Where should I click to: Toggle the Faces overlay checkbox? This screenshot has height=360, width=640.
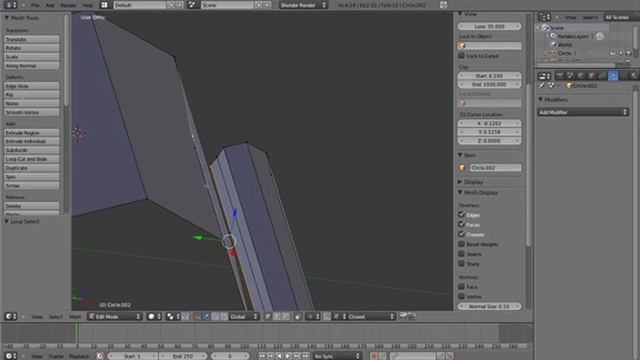[462, 224]
